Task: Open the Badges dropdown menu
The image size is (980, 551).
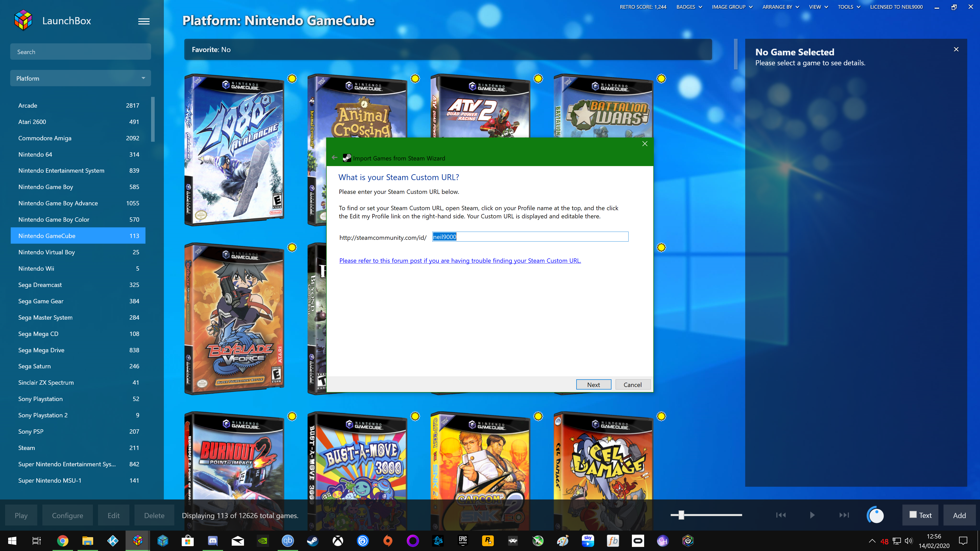Action: (689, 7)
